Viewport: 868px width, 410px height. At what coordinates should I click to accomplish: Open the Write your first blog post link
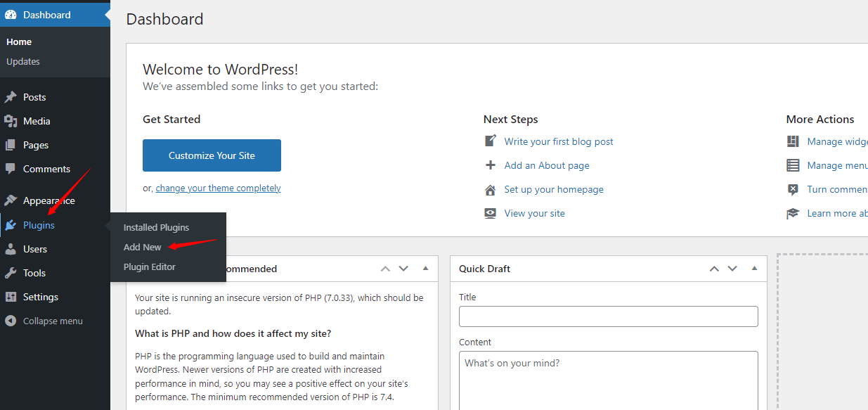[x=559, y=141]
